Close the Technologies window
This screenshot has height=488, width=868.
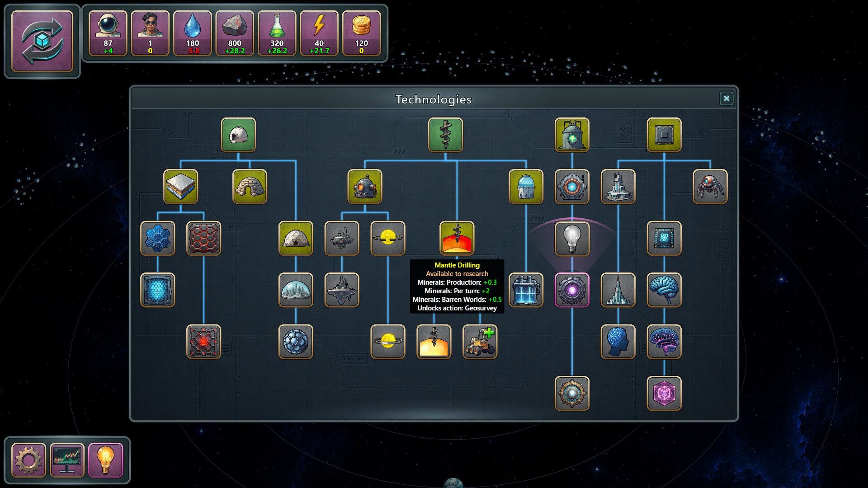pyautogui.click(x=726, y=99)
